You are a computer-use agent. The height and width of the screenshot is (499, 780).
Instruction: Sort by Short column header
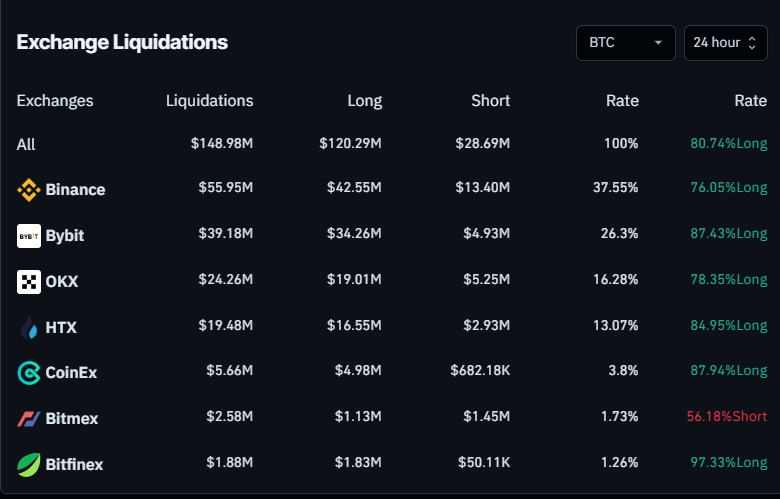(490, 100)
